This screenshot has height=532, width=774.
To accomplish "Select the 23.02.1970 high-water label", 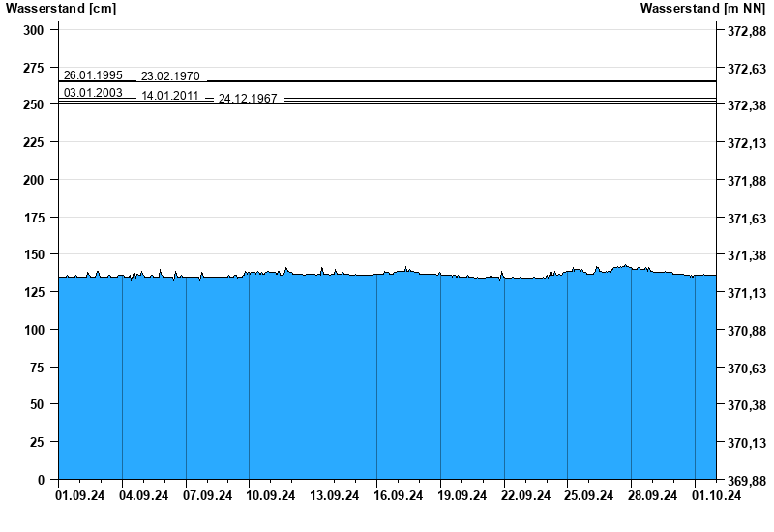I will pyautogui.click(x=170, y=76).
